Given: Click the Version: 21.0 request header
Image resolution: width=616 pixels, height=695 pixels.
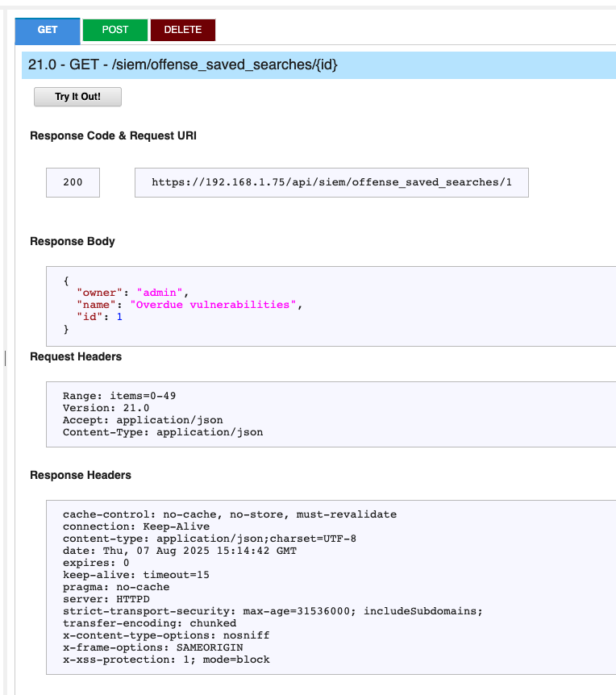Looking at the screenshot, I should pos(106,408).
